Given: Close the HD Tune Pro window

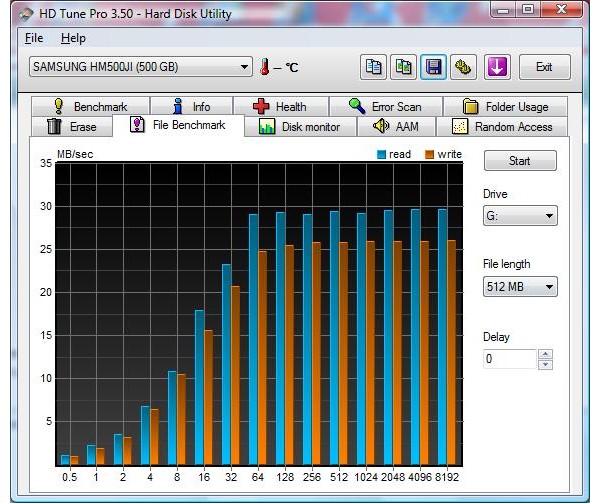Looking at the screenshot, I should 561,10.
